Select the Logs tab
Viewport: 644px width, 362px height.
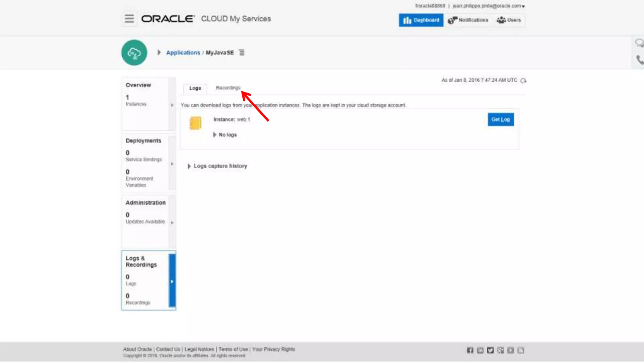tap(195, 88)
